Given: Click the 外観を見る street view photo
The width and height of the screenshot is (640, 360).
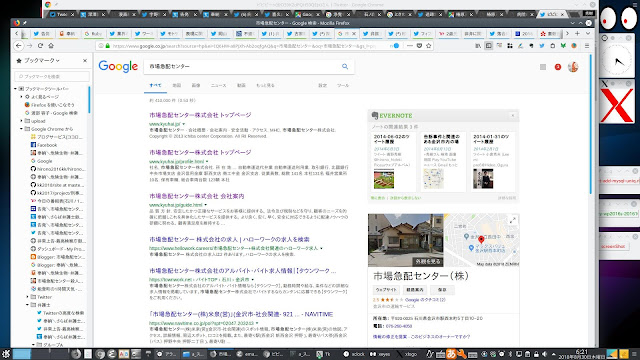Looking at the screenshot, I should pos(405,240).
